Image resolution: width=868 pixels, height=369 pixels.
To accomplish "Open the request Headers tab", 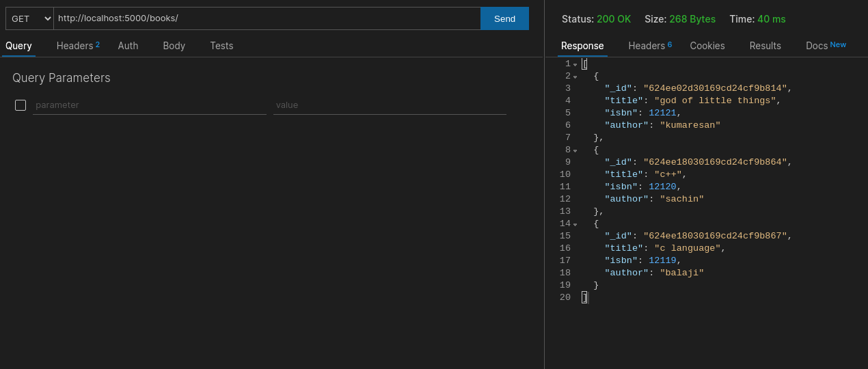I will [x=78, y=46].
